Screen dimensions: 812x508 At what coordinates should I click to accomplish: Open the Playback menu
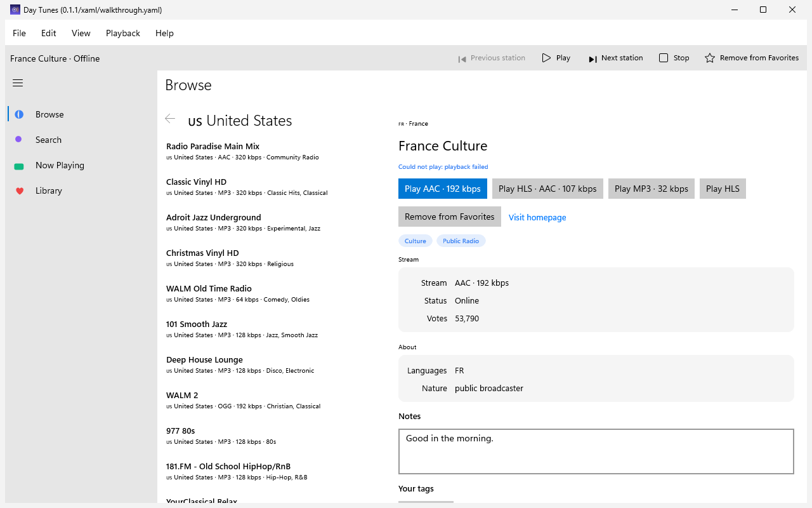point(123,33)
